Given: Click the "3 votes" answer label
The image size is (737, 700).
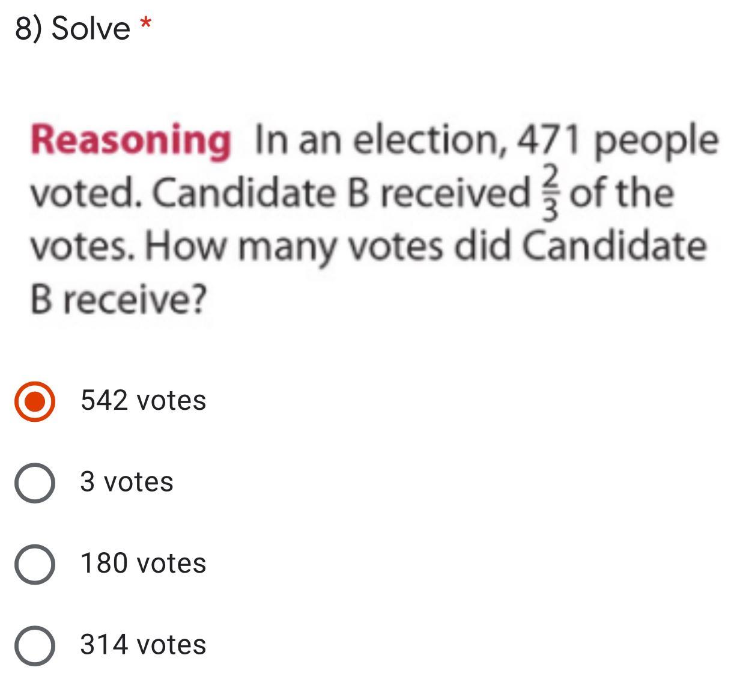Looking at the screenshot, I should point(127,482).
